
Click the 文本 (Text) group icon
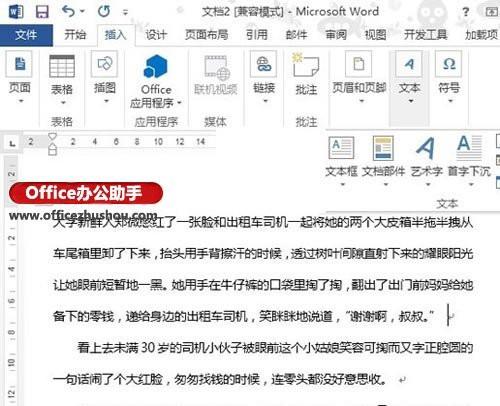coord(409,64)
